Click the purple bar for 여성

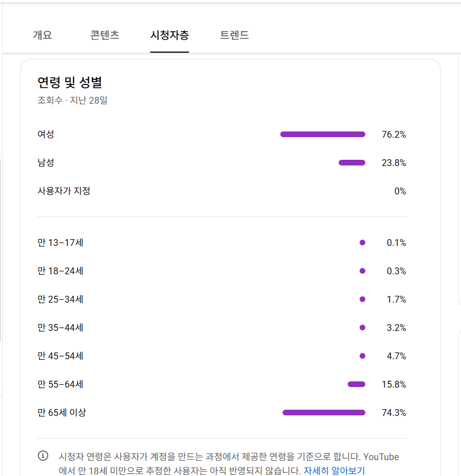(x=323, y=134)
